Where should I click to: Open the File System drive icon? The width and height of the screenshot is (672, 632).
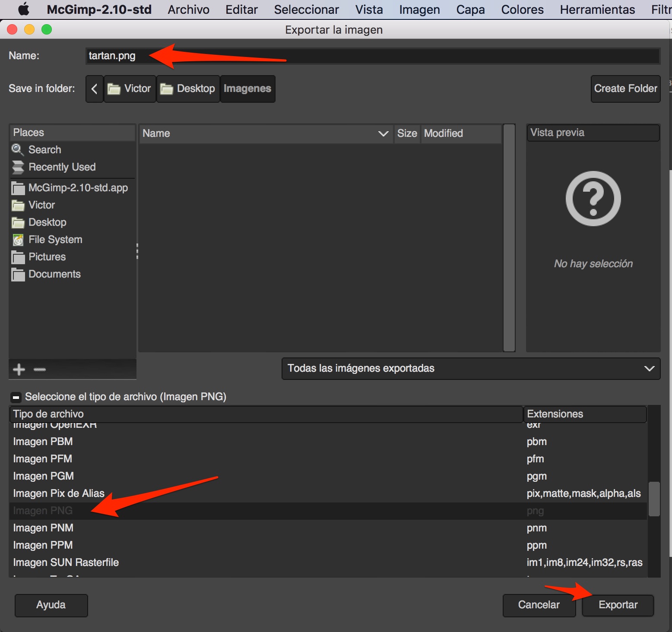pyautogui.click(x=18, y=240)
